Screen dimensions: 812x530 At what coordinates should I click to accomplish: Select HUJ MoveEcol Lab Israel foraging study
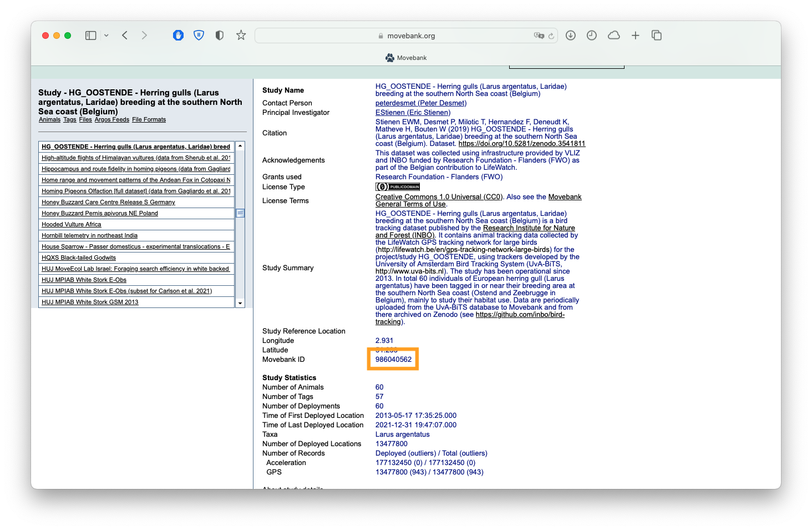(136, 269)
